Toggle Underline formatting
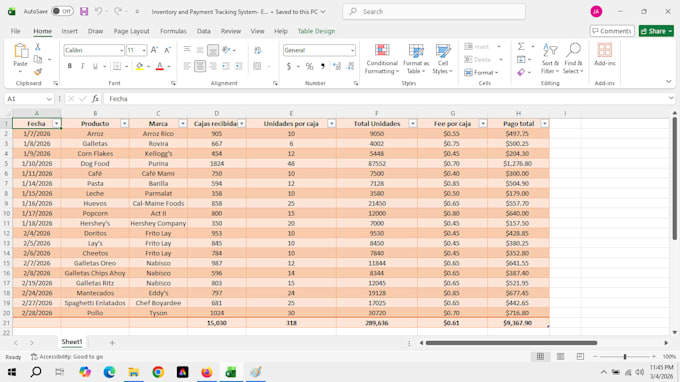This screenshot has width=680, height=382. click(x=95, y=66)
